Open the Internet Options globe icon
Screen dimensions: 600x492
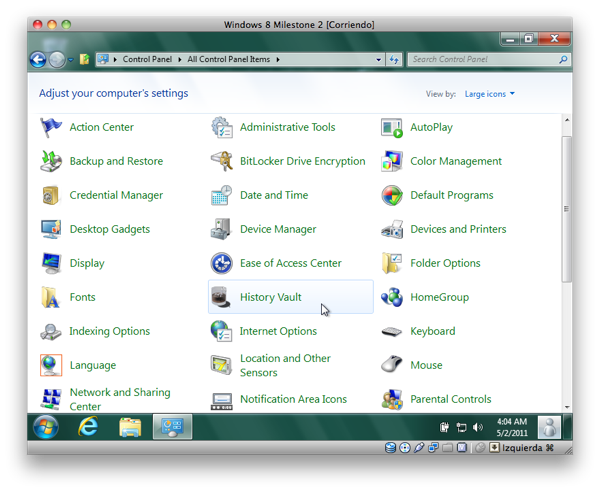(222, 331)
